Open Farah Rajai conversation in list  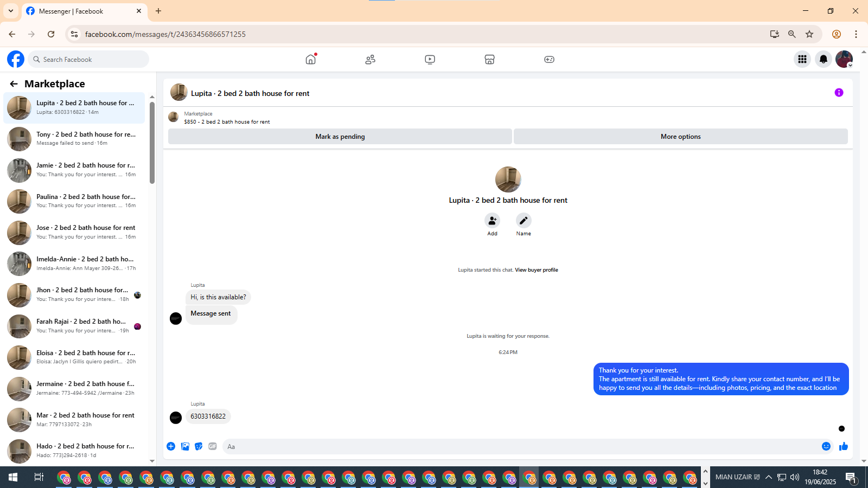(74, 326)
